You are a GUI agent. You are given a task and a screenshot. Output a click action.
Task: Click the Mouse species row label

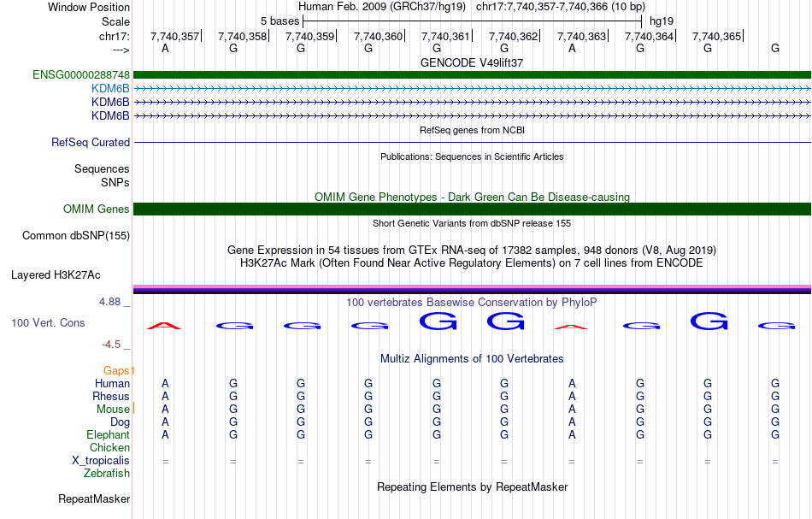click(113, 410)
